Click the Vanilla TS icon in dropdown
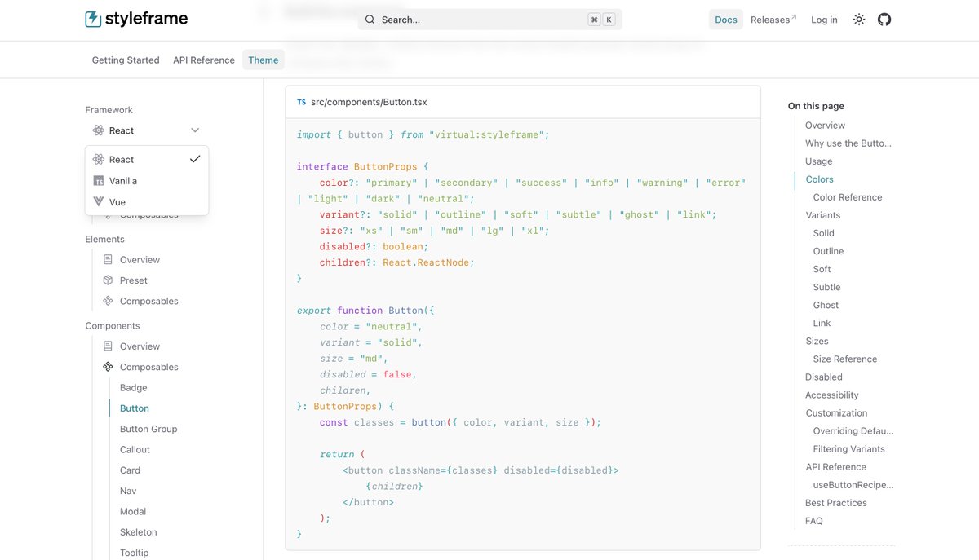This screenshot has height=560, width=979. tap(99, 181)
